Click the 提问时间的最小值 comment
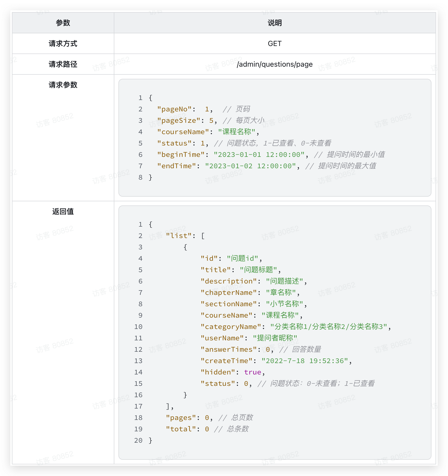Image resolution: width=448 pixels, height=476 pixels. point(349,155)
